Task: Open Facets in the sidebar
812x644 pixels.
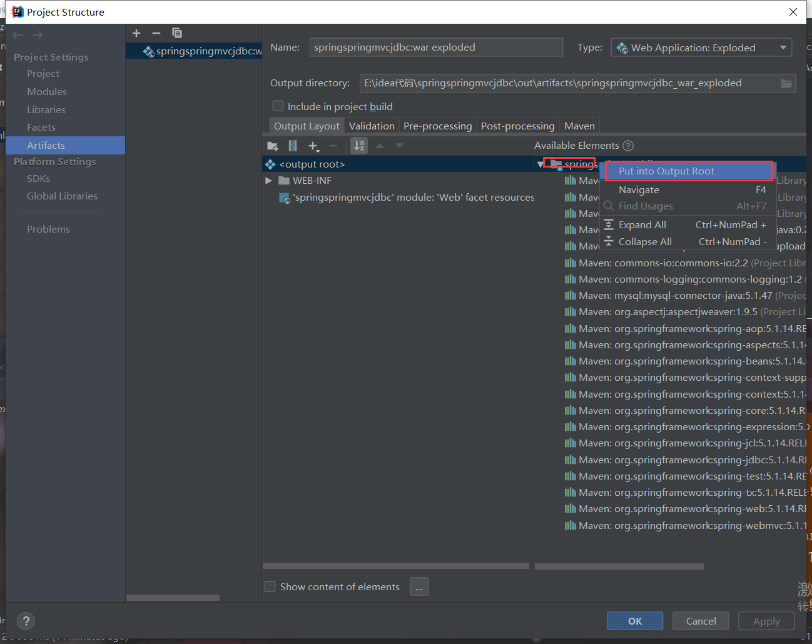Action: tap(41, 127)
